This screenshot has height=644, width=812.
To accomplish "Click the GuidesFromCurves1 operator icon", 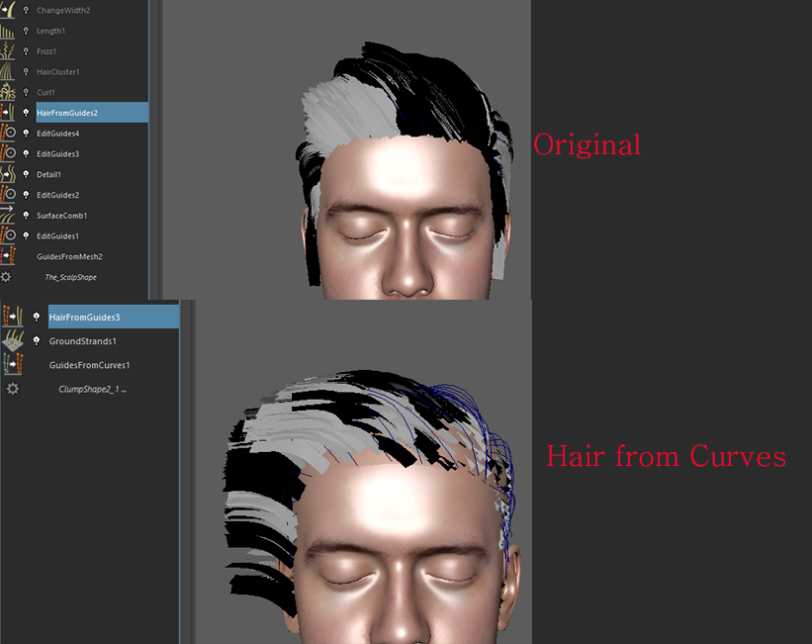I will pyautogui.click(x=12, y=365).
